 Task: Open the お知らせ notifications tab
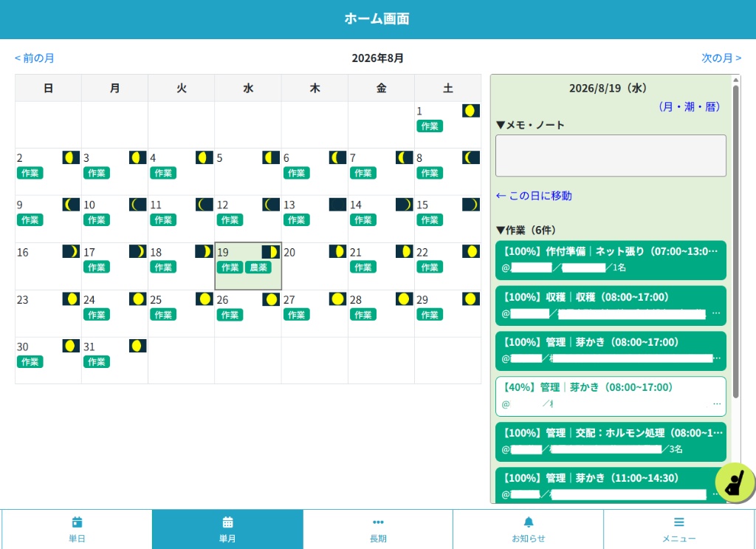[529, 529]
